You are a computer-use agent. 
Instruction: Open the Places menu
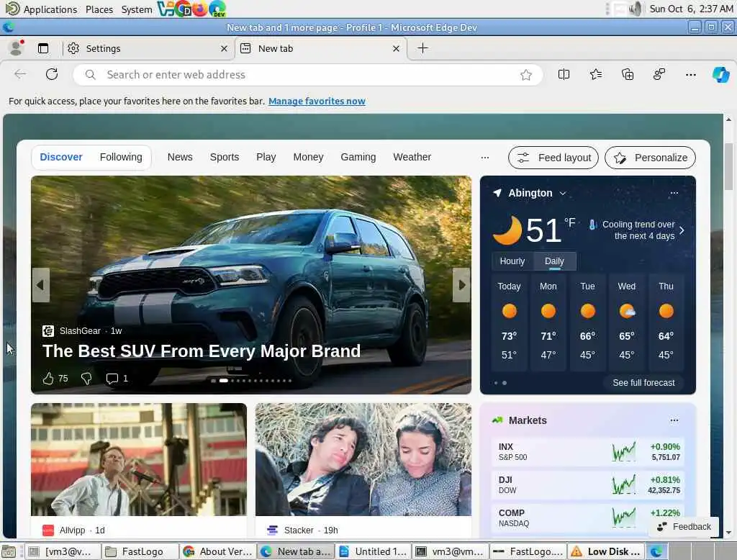[x=99, y=9]
